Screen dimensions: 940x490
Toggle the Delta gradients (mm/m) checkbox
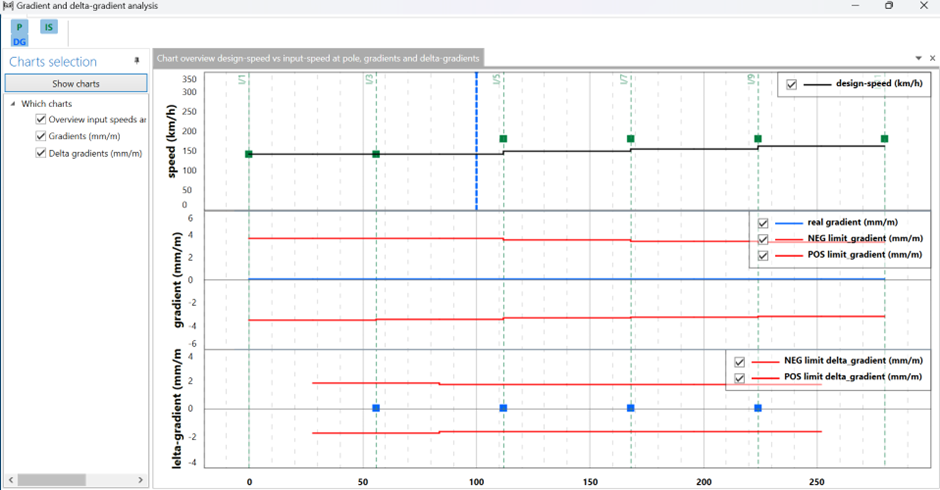(x=41, y=153)
